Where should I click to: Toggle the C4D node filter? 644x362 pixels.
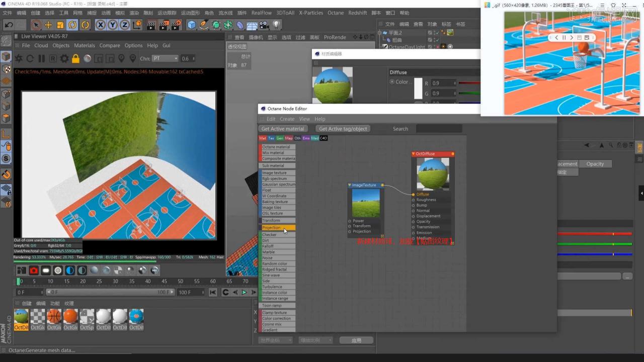[x=323, y=138]
